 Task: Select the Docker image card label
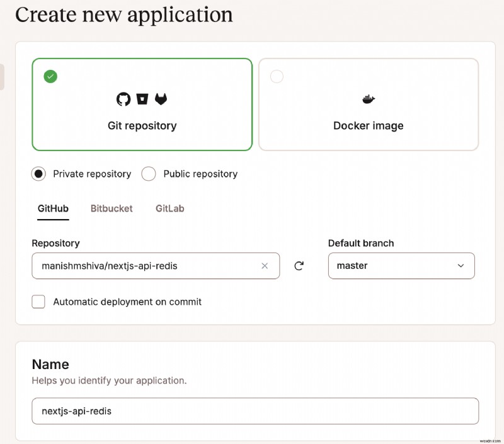coord(369,125)
